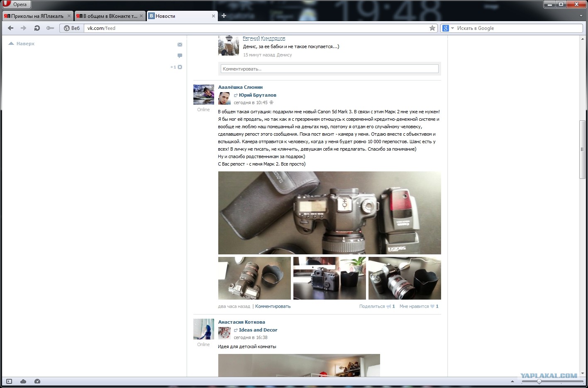Click the scrollbar down arrow

click(x=582, y=373)
